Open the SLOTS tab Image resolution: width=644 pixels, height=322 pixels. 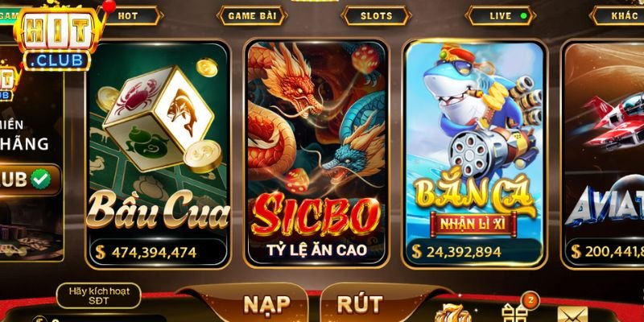coord(376,16)
